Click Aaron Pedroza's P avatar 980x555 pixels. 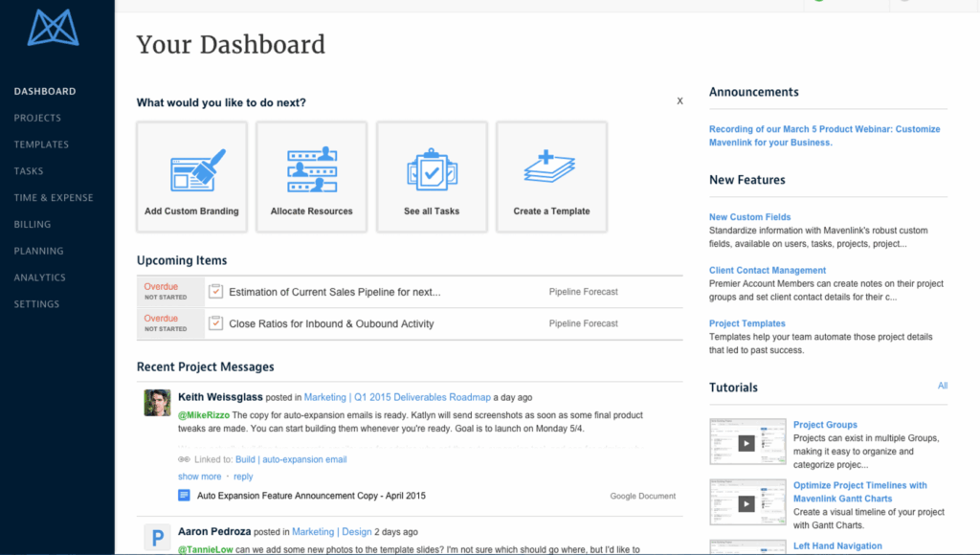[157, 537]
